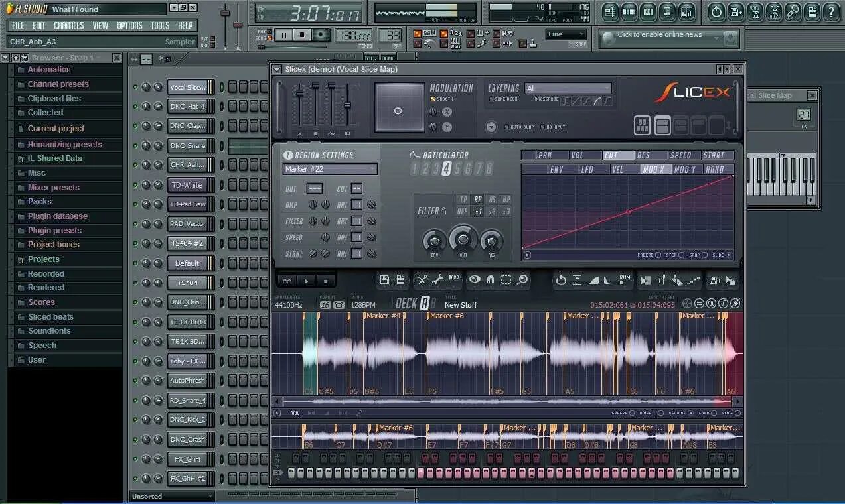The width and height of the screenshot is (845, 504).
Task: Click Slicex dashed selection icon
Action: click(x=506, y=280)
